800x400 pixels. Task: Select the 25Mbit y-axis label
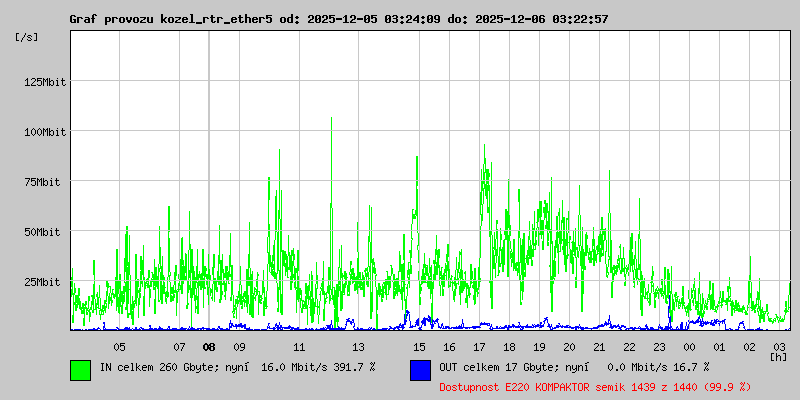(x=47, y=282)
